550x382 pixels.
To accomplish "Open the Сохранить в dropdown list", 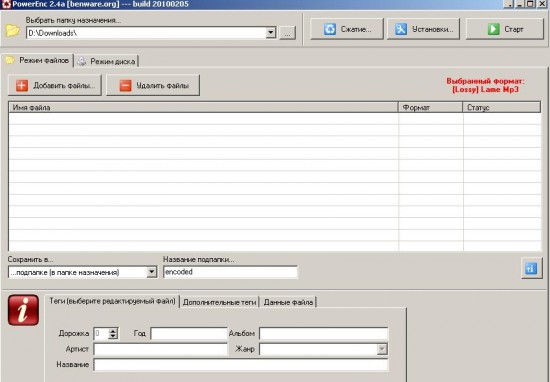I will coord(152,272).
